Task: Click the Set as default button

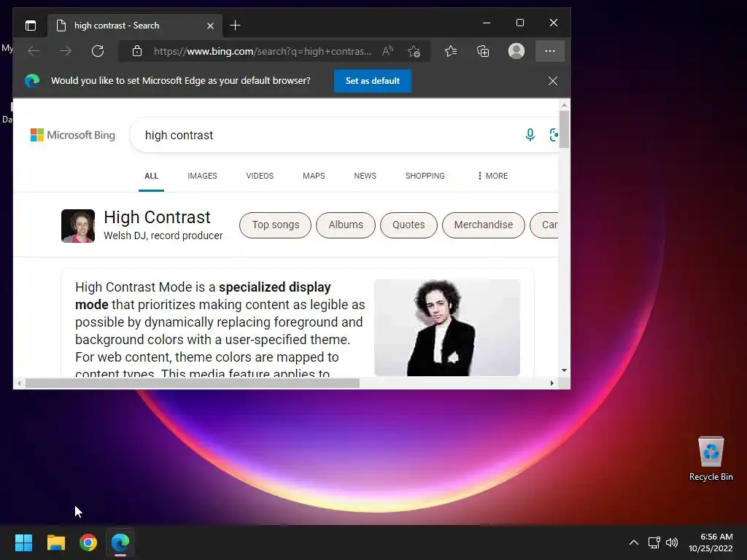Action: [373, 81]
